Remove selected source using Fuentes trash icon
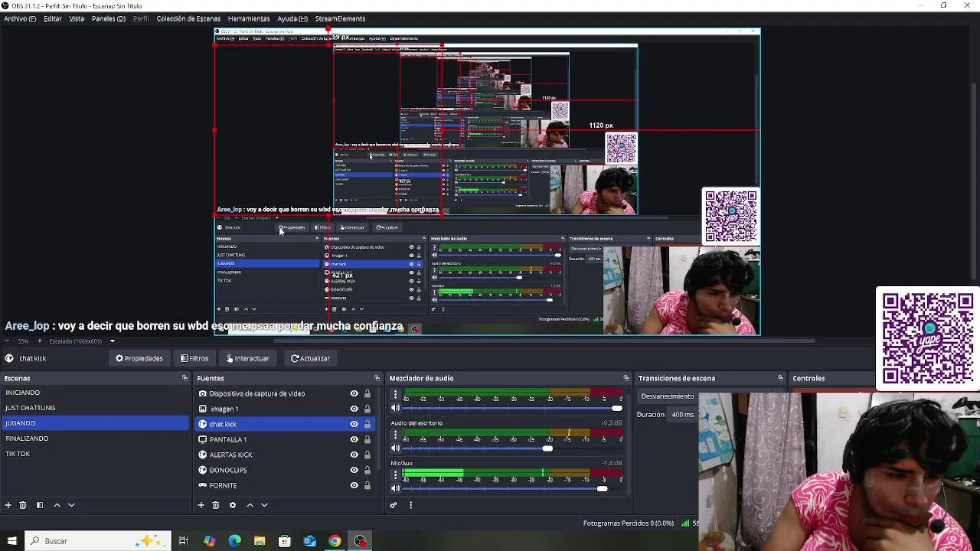The image size is (980, 551). (216, 505)
